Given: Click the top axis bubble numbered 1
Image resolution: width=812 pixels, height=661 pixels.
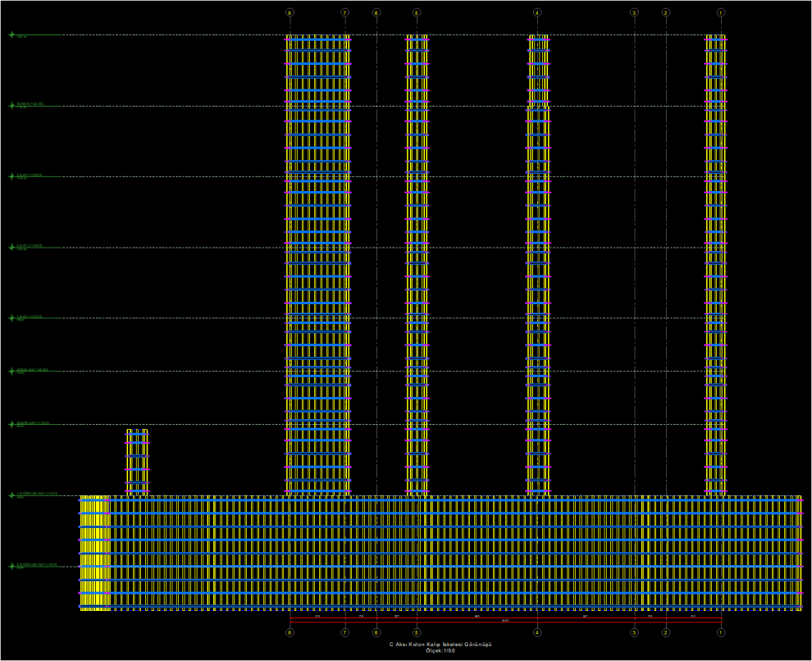Looking at the screenshot, I should (x=721, y=12).
